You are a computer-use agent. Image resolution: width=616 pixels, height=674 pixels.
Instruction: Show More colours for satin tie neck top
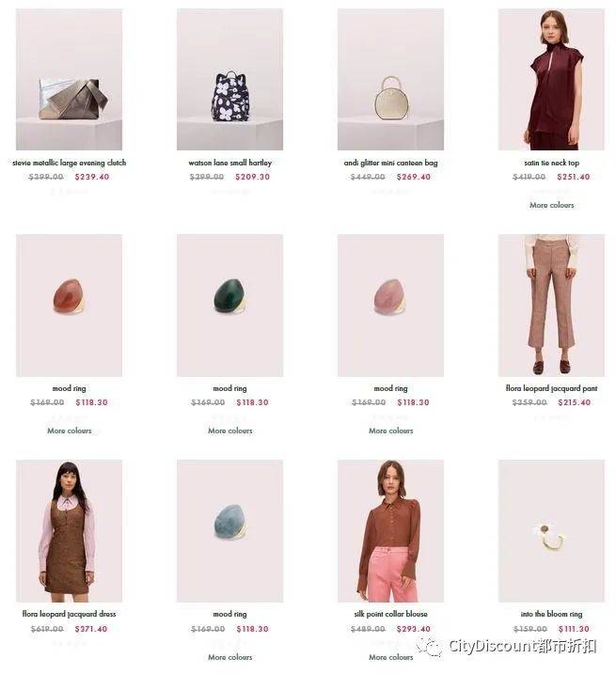point(551,205)
